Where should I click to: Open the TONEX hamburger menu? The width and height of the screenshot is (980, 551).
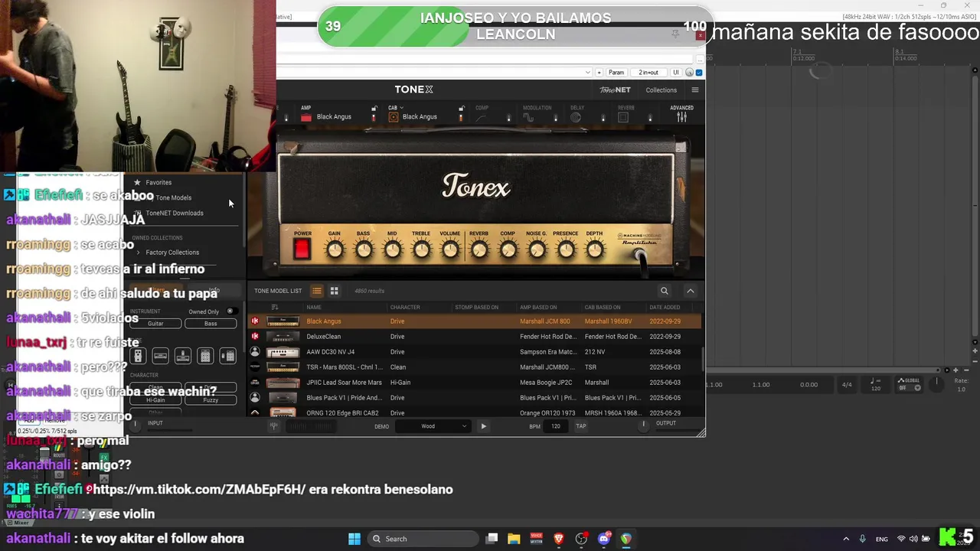(695, 90)
